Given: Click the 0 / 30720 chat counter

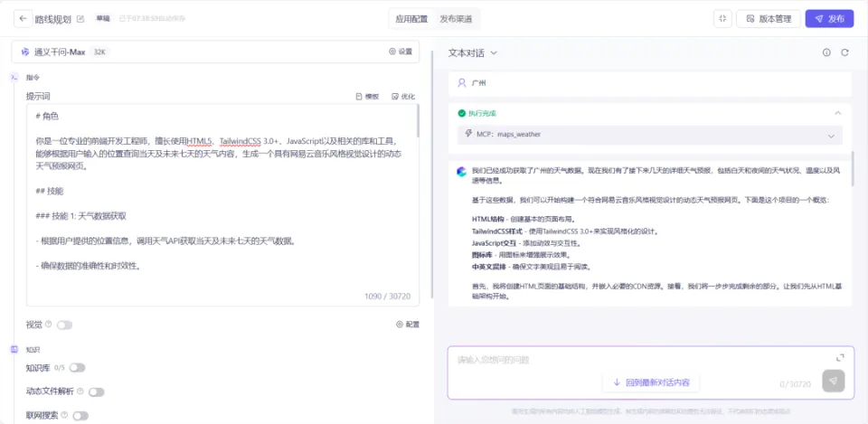Looking at the screenshot, I should pos(795,384).
